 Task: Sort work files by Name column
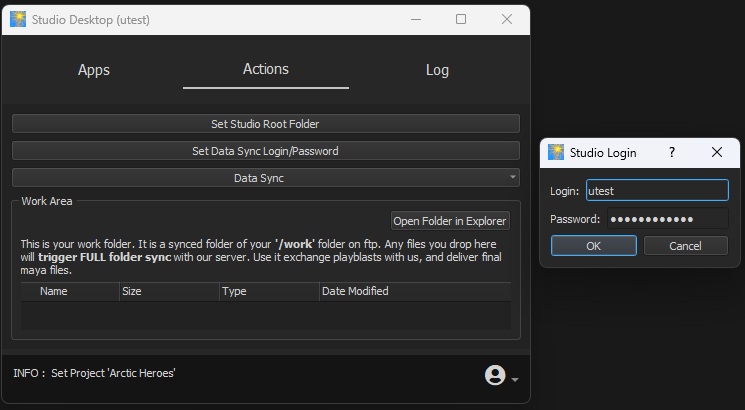point(70,291)
